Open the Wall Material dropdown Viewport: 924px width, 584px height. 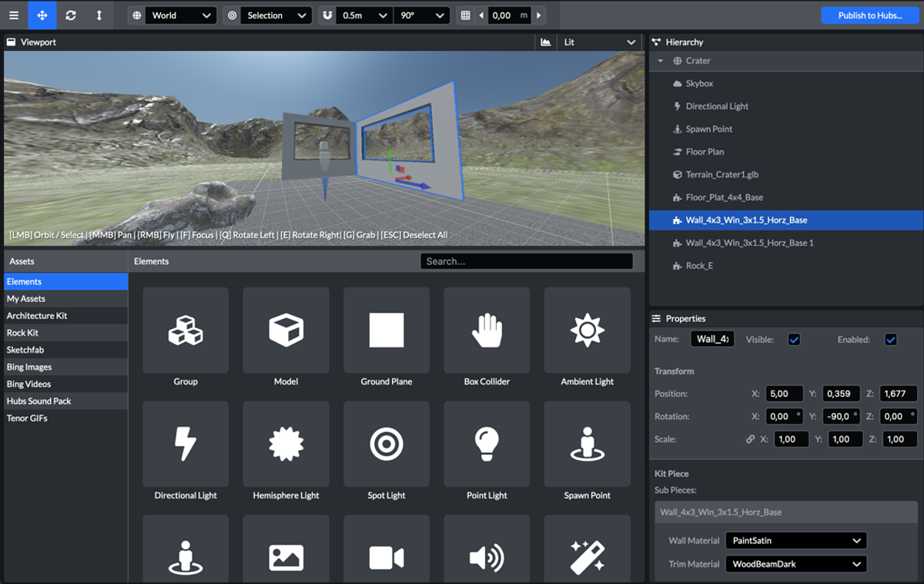pyautogui.click(x=795, y=541)
